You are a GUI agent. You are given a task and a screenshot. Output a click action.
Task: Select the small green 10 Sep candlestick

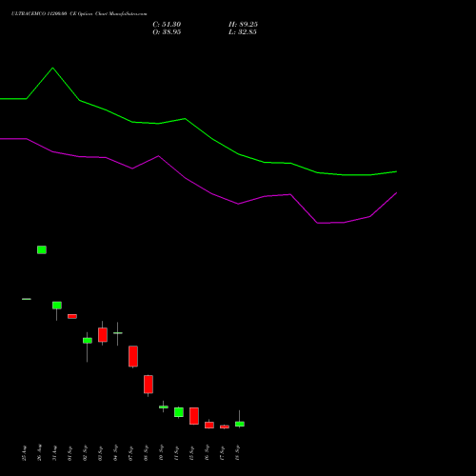point(164,407)
